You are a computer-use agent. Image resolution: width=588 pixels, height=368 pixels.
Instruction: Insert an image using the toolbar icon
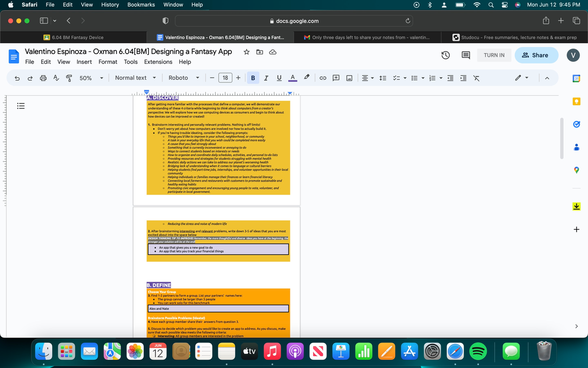pyautogui.click(x=349, y=78)
